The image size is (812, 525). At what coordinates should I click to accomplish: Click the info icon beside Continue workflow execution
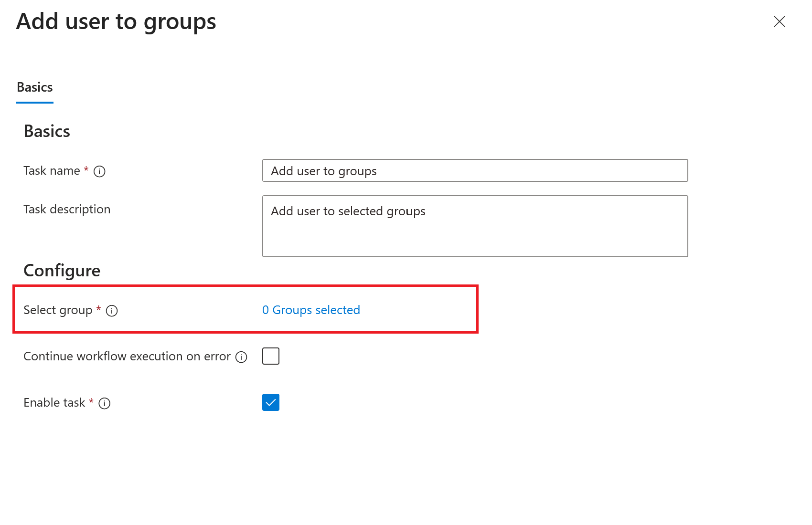(x=242, y=357)
